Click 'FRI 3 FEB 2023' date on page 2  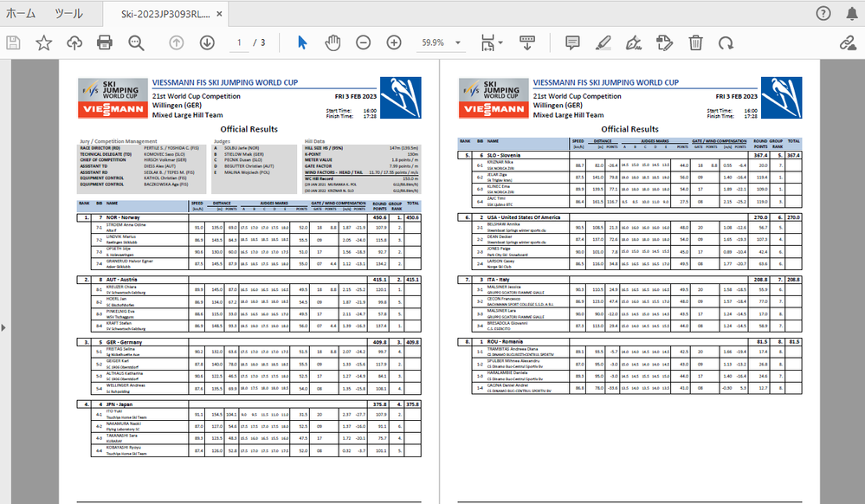click(x=737, y=97)
